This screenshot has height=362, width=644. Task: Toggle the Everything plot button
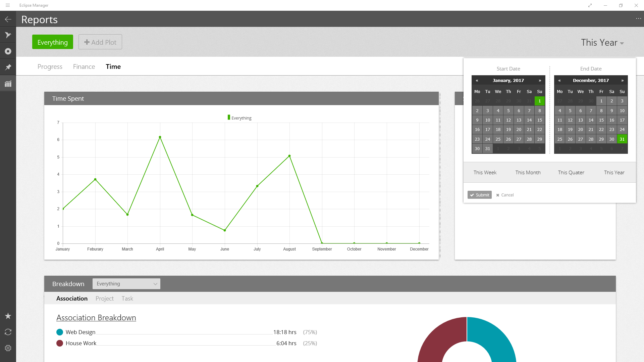pyautogui.click(x=53, y=42)
